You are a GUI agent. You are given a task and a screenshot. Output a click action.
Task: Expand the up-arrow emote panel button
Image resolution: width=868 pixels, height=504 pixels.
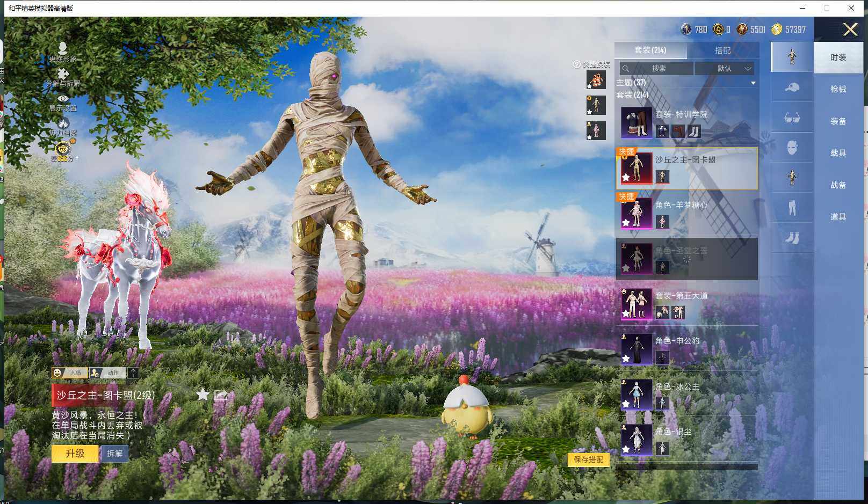tap(133, 372)
